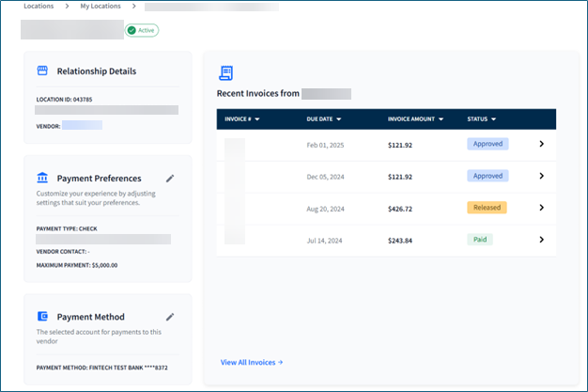Click the Relationship Details store icon
Image resolution: width=588 pixels, height=392 pixels.
tap(42, 71)
